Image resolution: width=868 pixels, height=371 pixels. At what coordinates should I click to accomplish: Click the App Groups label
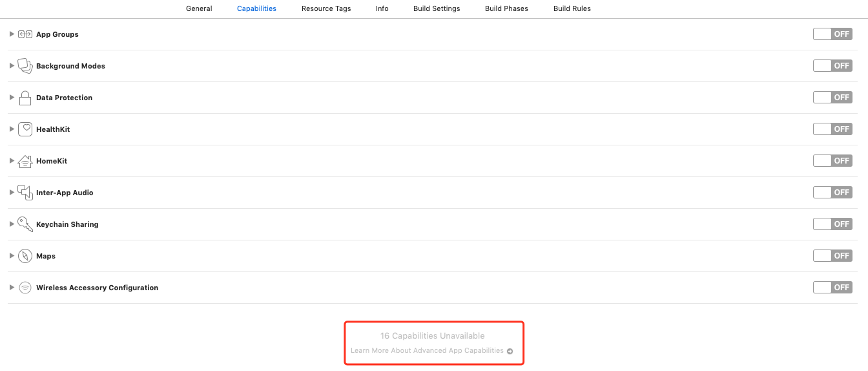pyautogui.click(x=57, y=34)
